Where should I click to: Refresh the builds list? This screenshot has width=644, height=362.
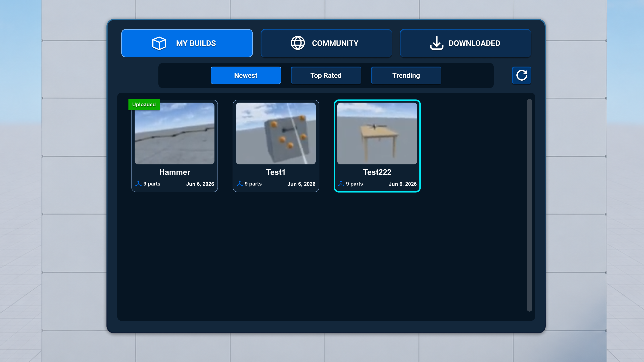click(x=522, y=75)
